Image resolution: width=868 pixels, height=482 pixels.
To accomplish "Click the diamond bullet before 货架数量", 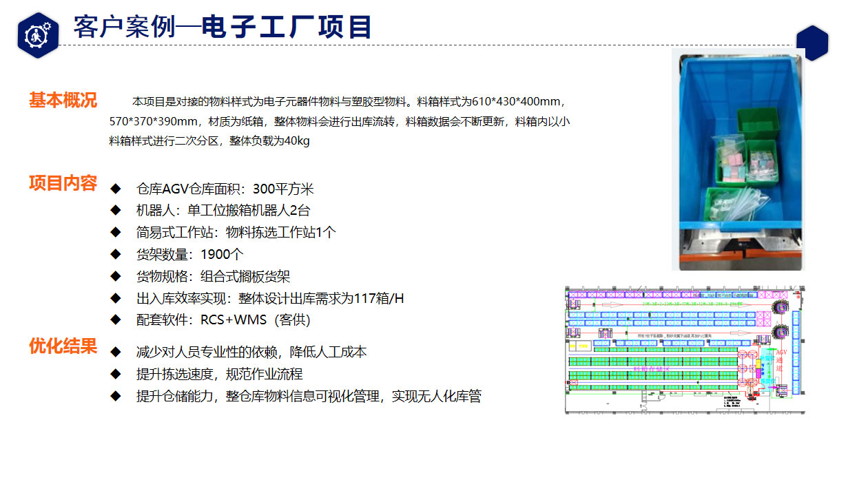I will coord(116,254).
